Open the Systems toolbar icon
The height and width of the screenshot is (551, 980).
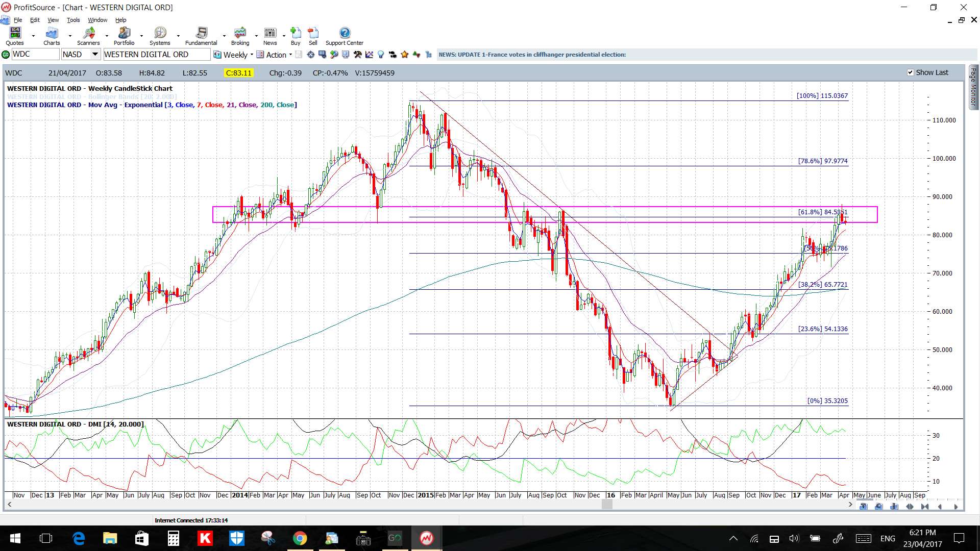160,36
